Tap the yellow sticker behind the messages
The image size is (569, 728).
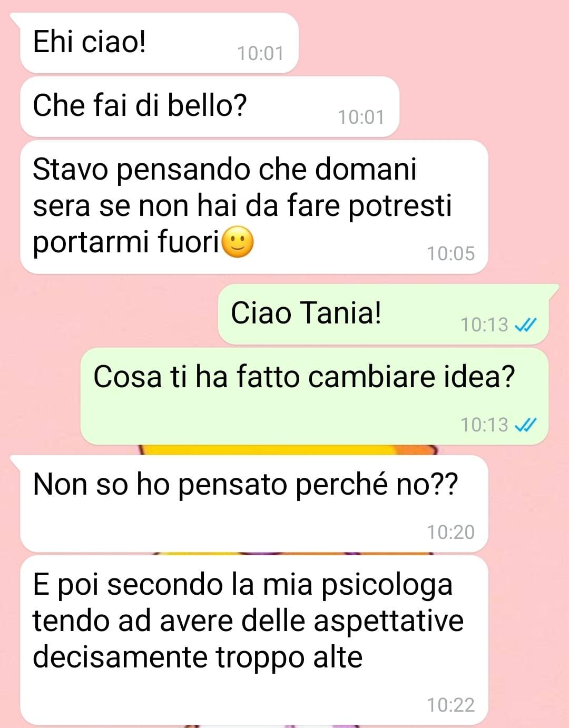289,450
